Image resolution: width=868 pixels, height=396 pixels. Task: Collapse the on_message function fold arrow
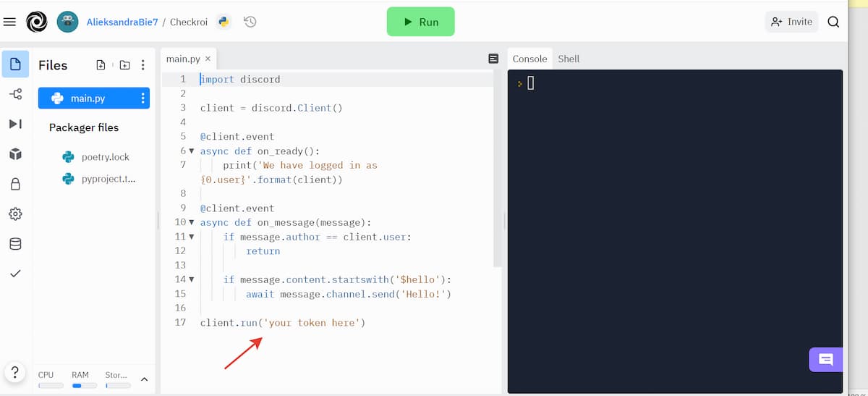tap(192, 222)
